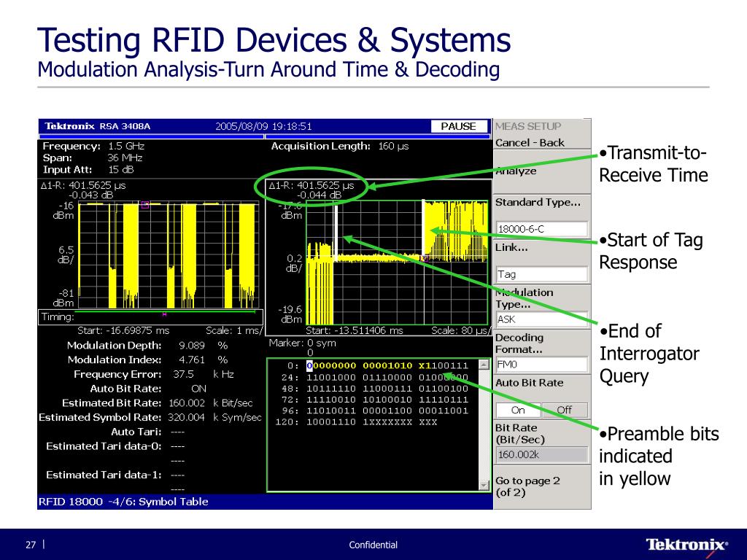Click the Input Att 15 dB readout
Viewport: 747px width, 560px height.
pos(88,169)
